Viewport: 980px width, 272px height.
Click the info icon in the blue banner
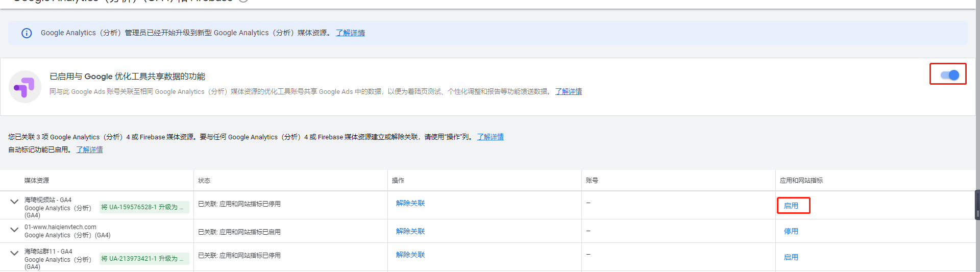27,33
